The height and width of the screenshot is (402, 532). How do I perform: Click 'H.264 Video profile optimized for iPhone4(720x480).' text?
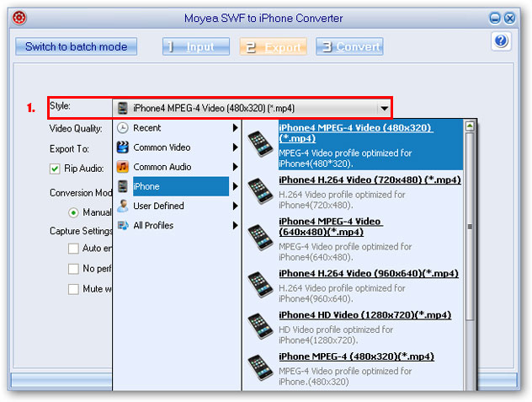tap(342, 200)
